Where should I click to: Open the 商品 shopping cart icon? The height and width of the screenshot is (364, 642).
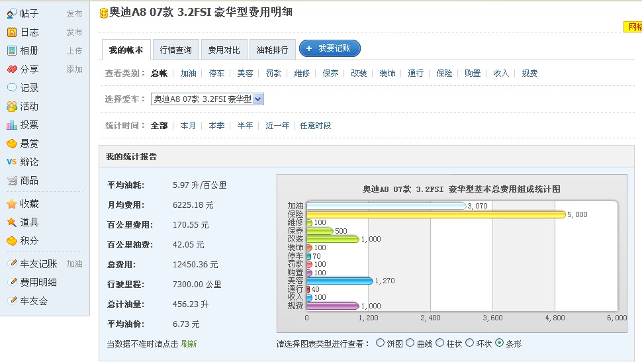click(x=12, y=180)
